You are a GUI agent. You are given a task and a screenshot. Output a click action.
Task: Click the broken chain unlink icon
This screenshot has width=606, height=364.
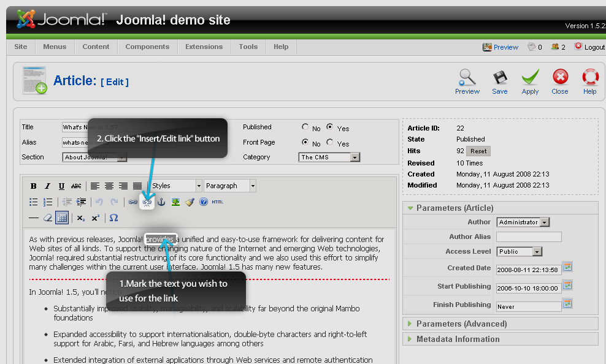pyautogui.click(x=147, y=202)
